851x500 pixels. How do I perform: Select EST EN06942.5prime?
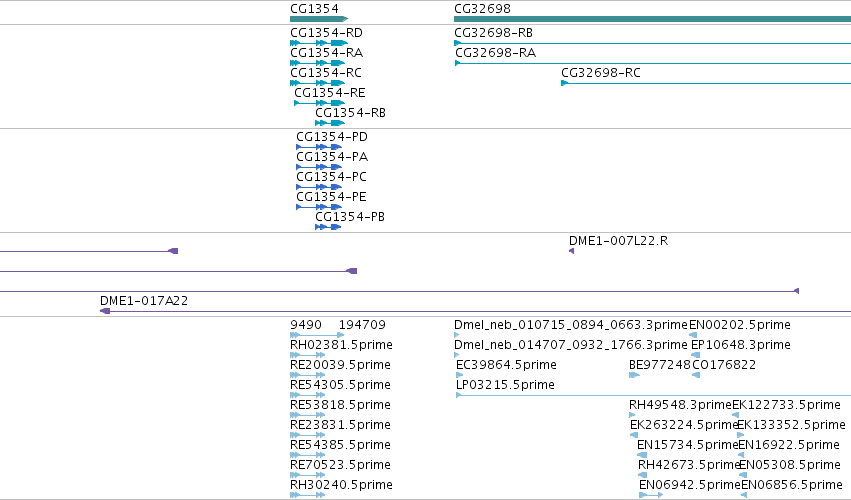pos(690,485)
